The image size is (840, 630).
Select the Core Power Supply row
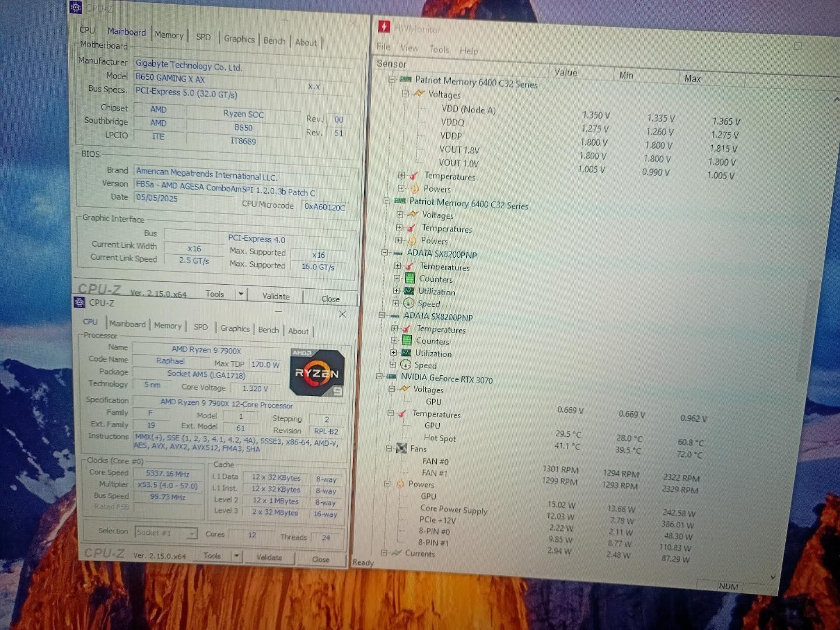pos(453,509)
